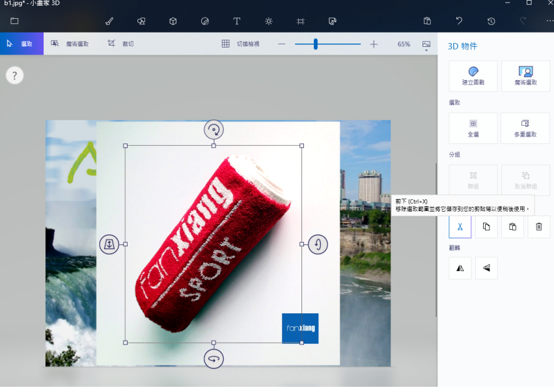Click the 群組 group button
This screenshot has width=554, height=392.
point(473,180)
